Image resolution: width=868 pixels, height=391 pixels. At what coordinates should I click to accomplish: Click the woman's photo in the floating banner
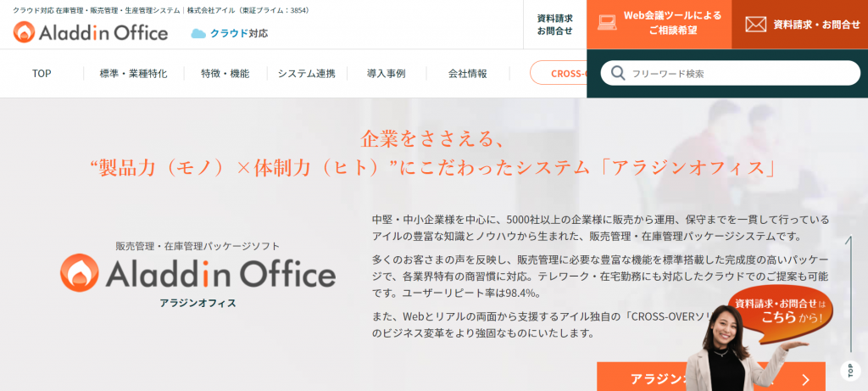(726, 352)
